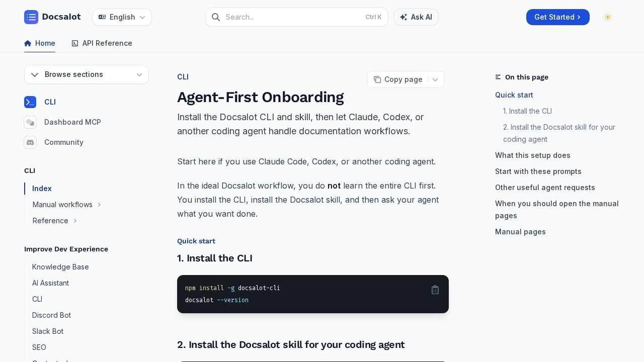Select the Index page in sidebar

[42, 189]
